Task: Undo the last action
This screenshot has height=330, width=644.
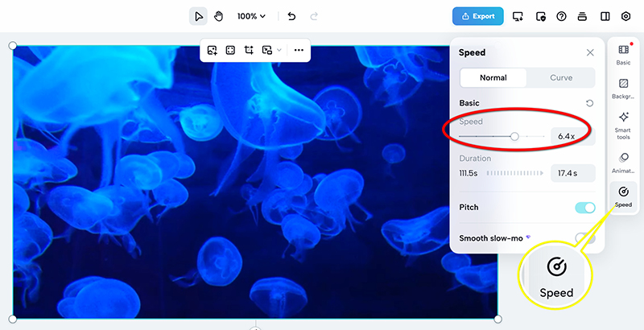Action: [291, 16]
